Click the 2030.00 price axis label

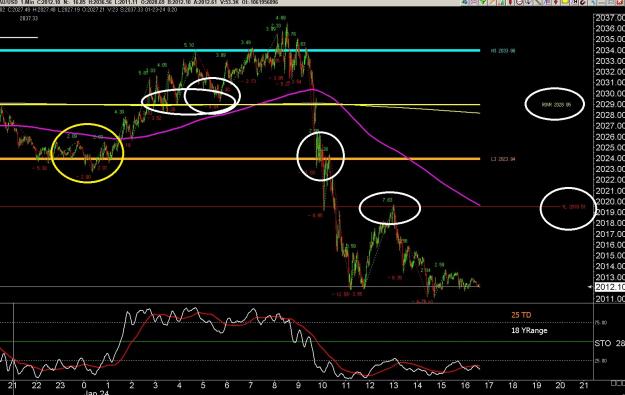click(610, 94)
